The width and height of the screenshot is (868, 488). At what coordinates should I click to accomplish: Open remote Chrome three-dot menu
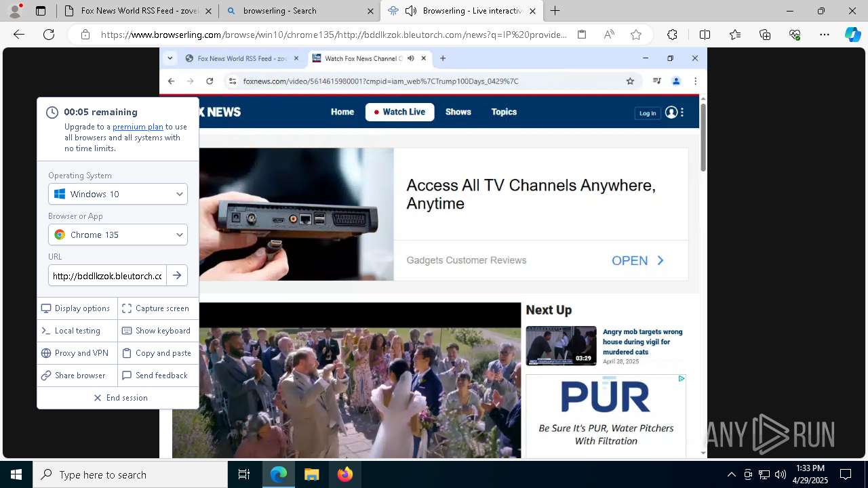click(695, 81)
